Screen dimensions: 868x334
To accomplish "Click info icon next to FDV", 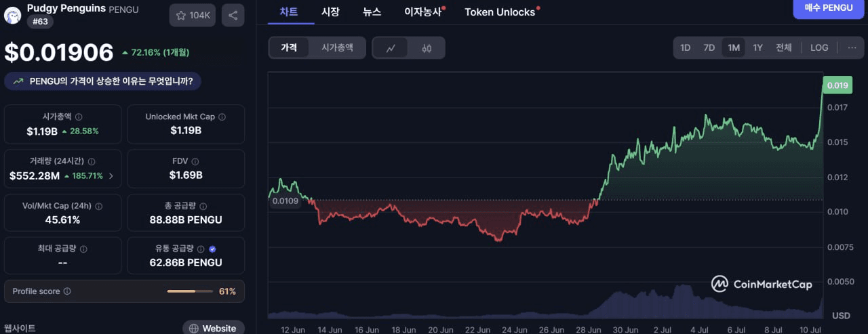I will pos(195,161).
